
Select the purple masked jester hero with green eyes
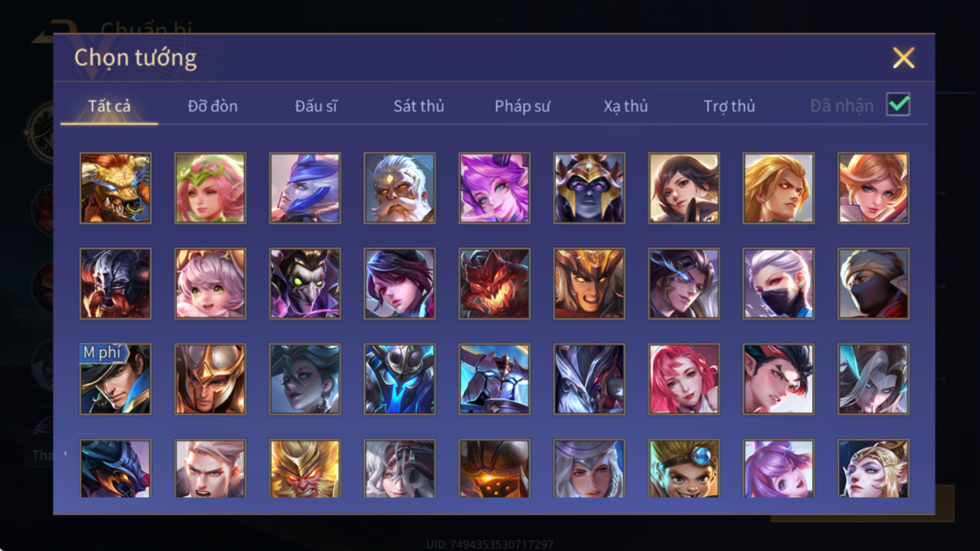[305, 284]
